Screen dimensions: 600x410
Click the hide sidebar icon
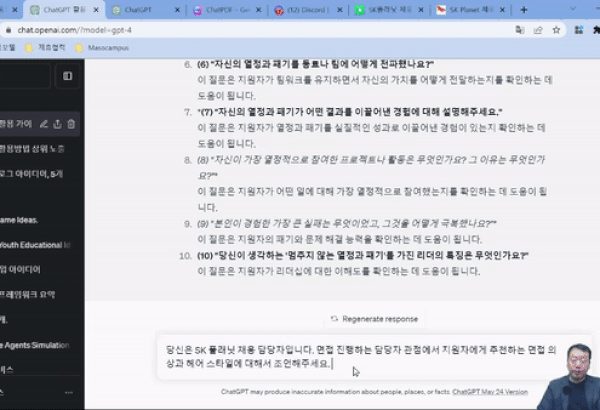click(x=68, y=75)
